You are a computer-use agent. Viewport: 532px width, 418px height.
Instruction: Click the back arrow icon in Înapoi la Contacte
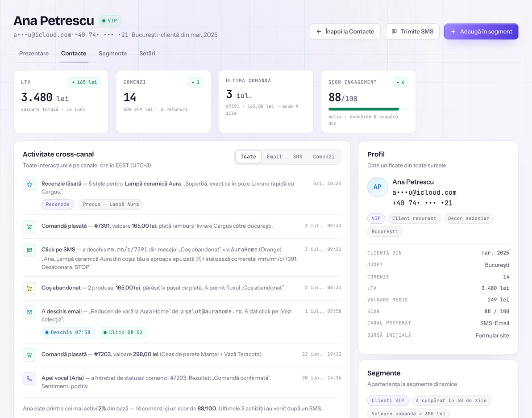319,32
